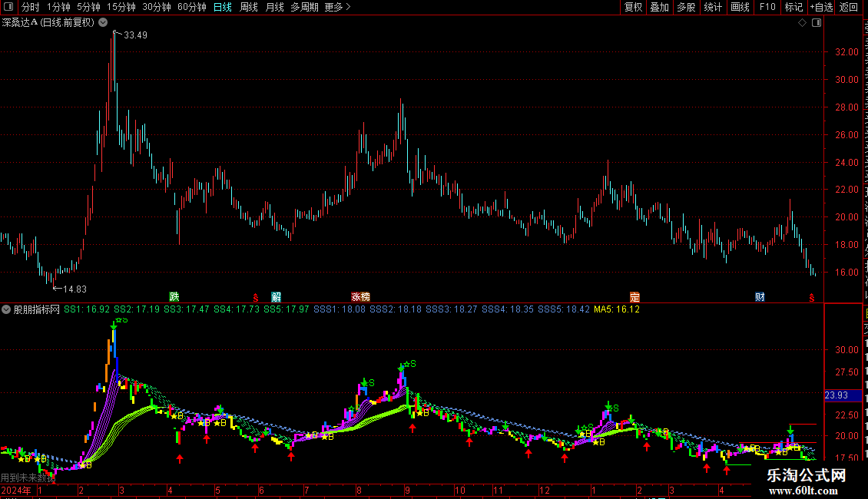Click the 14.83 low price label
This screenshot has width=868, height=499.
coord(75,289)
